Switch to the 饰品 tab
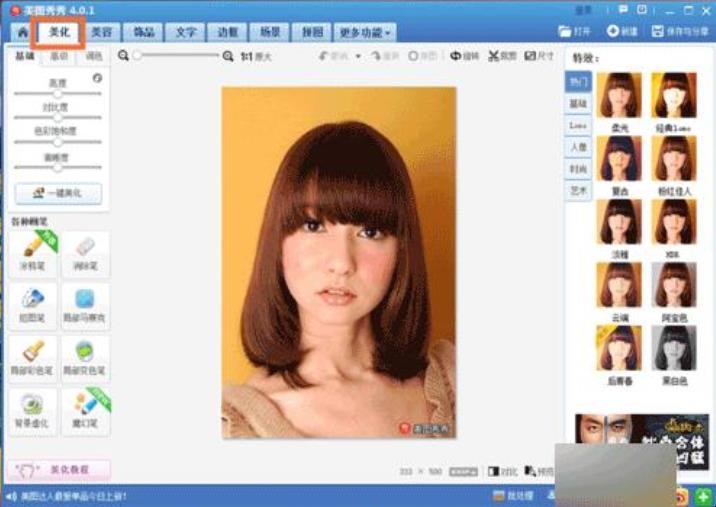Image resolution: width=716 pixels, height=507 pixels. pyautogui.click(x=143, y=32)
